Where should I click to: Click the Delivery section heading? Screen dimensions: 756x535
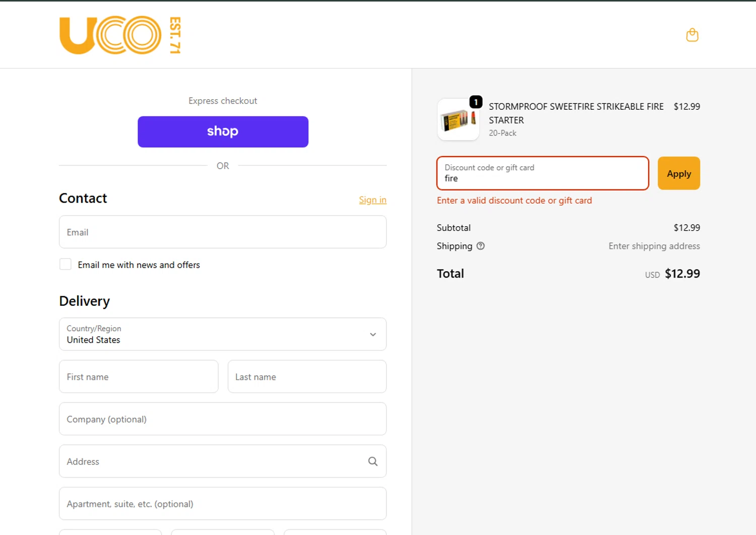tap(84, 301)
